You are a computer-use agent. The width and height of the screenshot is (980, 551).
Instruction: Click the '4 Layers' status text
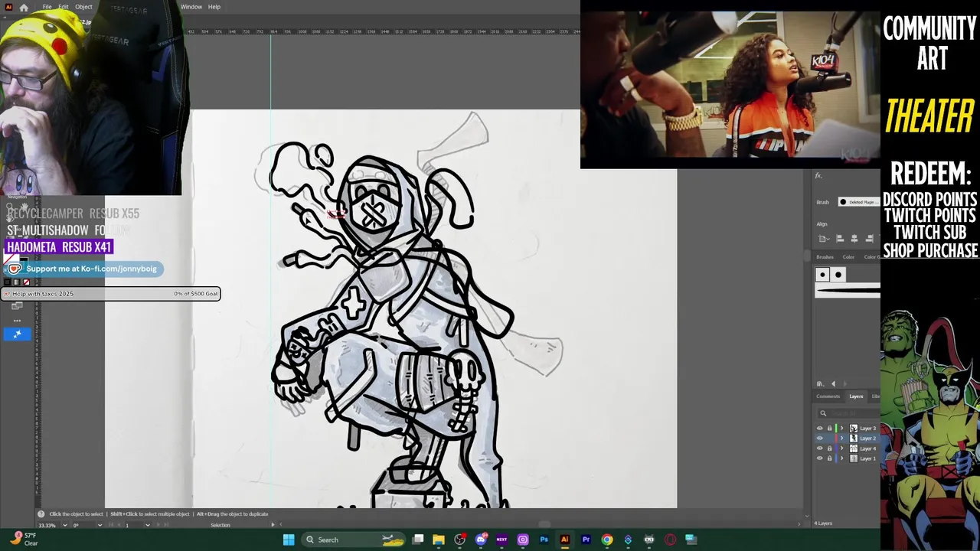[823, 523]
